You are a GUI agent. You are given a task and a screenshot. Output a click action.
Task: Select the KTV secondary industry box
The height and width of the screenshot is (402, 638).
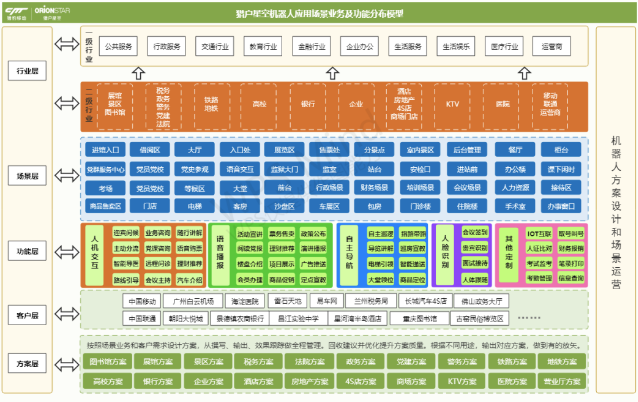coord(452,106)
